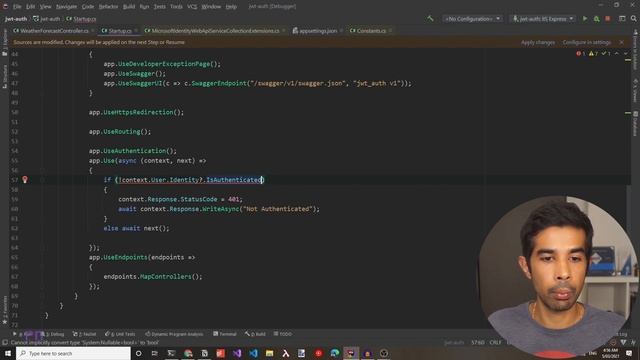Click the red error count indicator
The height and width of the screenshot is (360, 640).
point(580,53)
